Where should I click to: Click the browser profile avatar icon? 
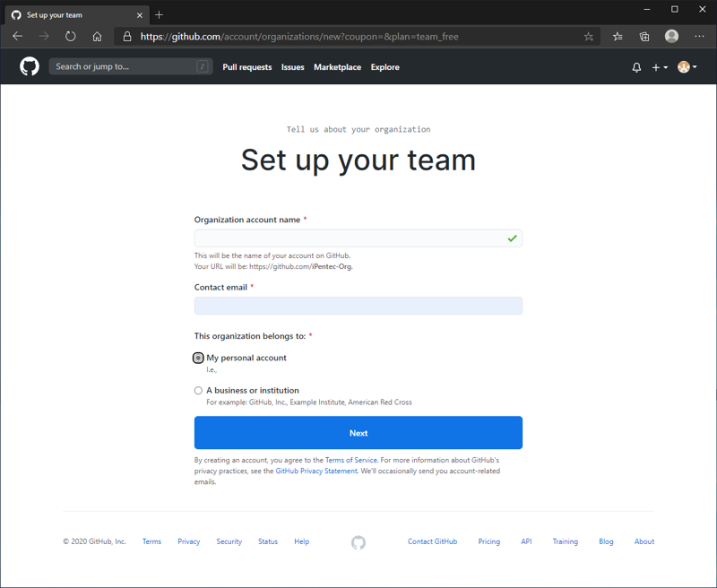pos(671,36)
